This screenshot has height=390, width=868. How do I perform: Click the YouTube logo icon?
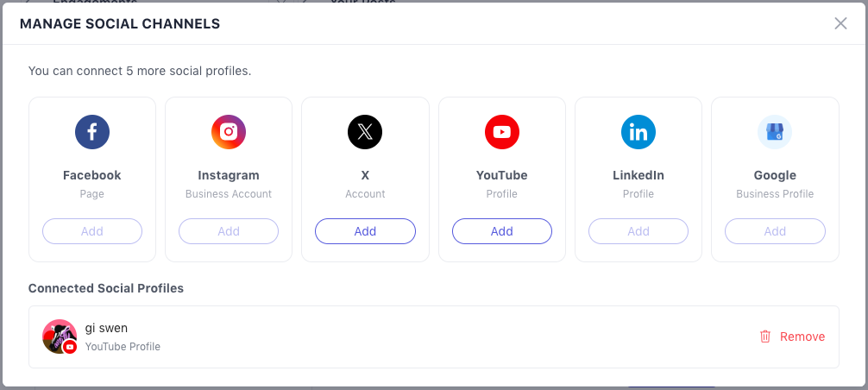501,132
